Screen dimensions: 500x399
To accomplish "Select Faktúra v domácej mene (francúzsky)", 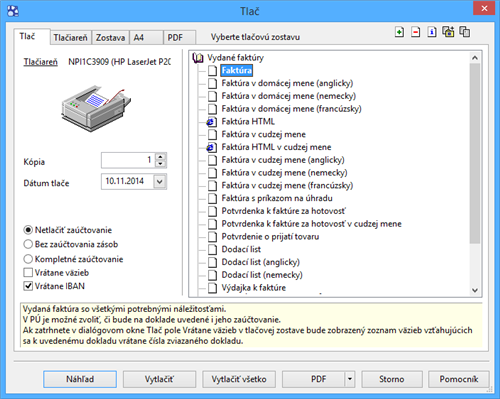I will coord(292,109).
